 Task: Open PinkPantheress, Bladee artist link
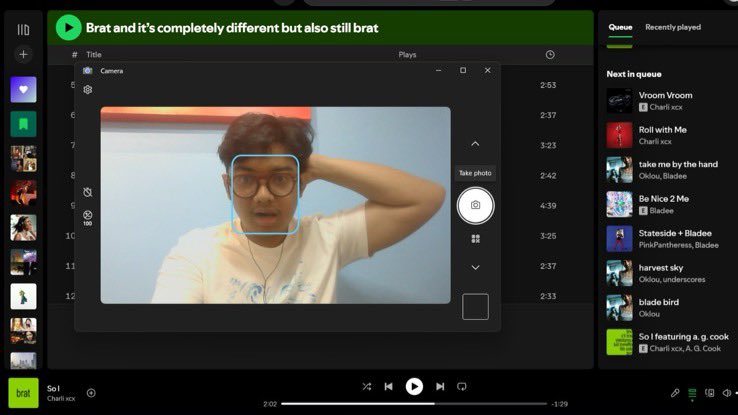click(x=678, y=245)
